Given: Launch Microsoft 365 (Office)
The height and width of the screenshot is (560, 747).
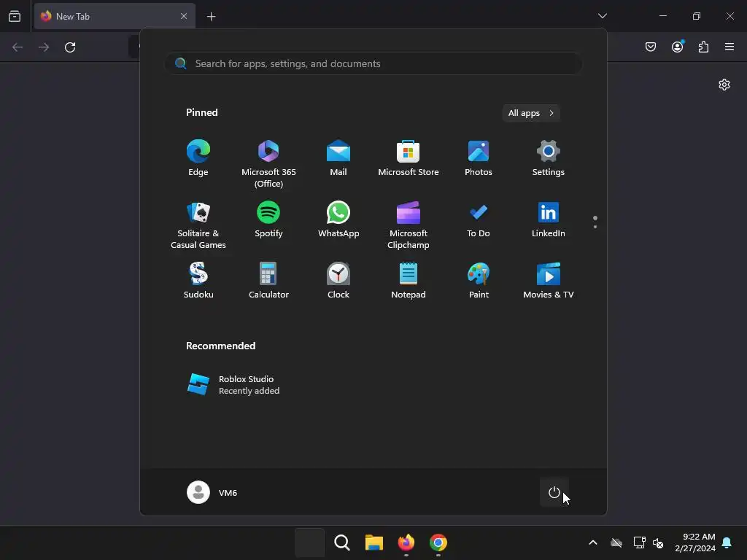Looking at the screenshot, I should [x=268, y=164].
